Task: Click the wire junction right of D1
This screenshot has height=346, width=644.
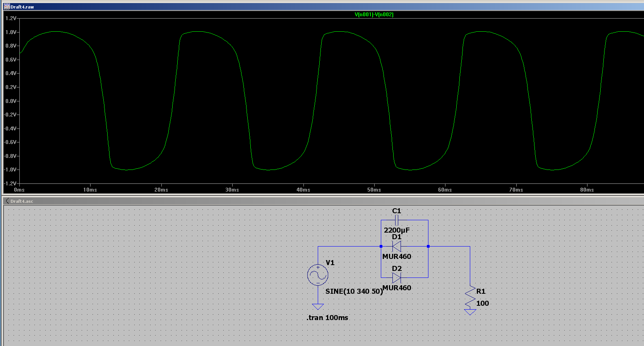Action: click(428, 246)
